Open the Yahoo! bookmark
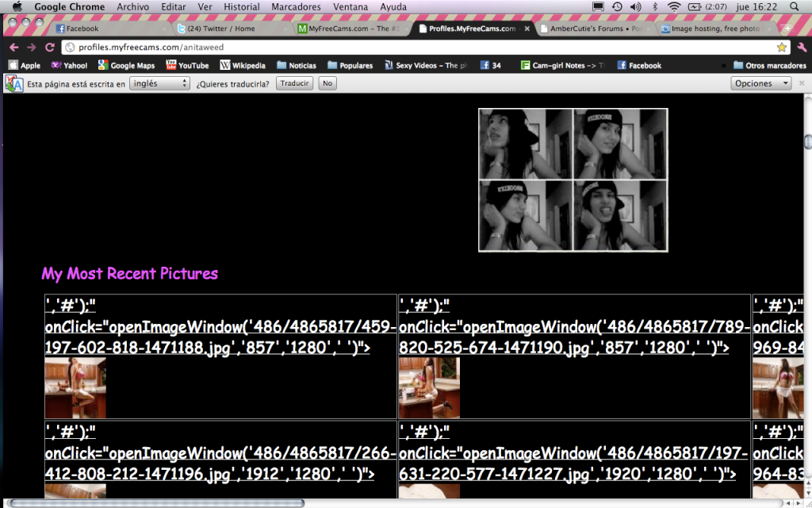 70,65
